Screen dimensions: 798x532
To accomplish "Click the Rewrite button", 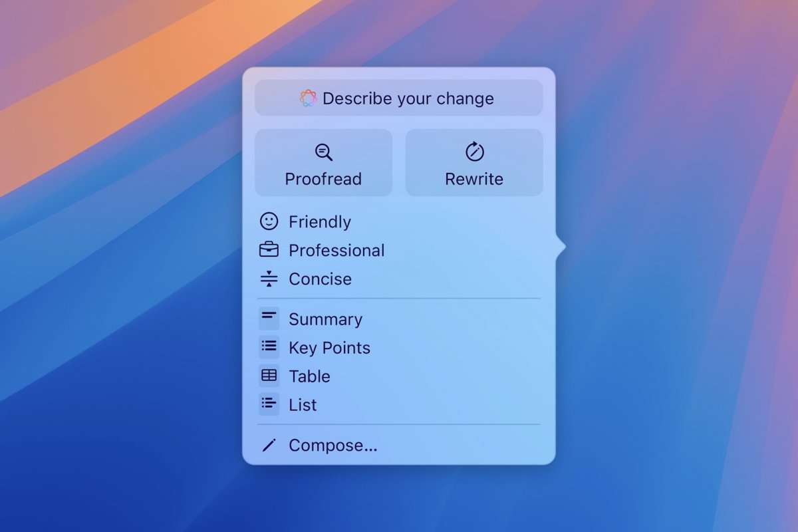I will click(x=474, y=163).
